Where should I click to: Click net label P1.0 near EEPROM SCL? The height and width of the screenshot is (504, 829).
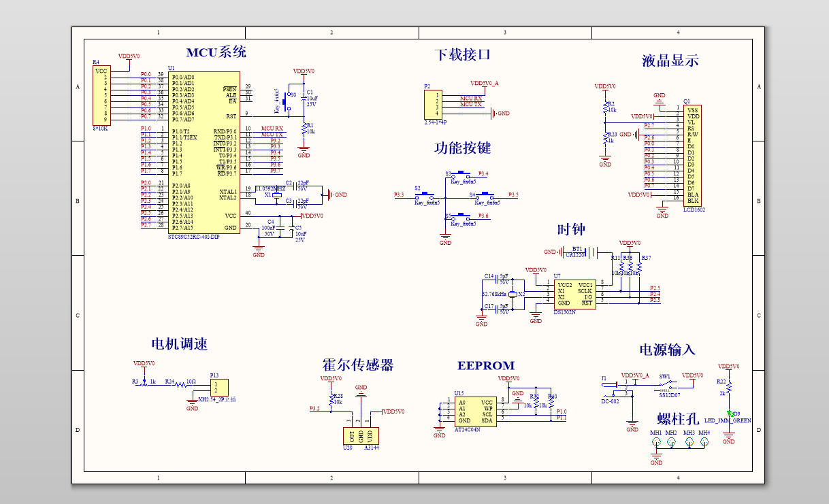click(562, 411)
